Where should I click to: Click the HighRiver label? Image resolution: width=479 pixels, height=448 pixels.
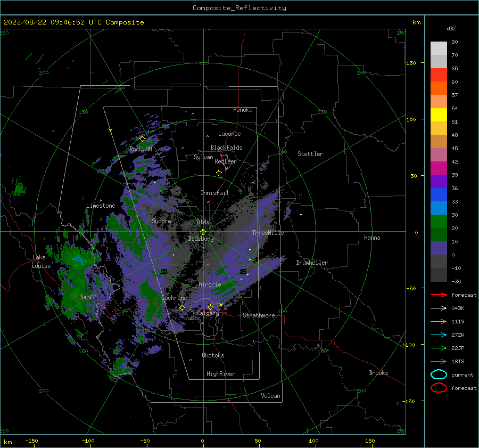pyautogui.click(x=221, y=374)
